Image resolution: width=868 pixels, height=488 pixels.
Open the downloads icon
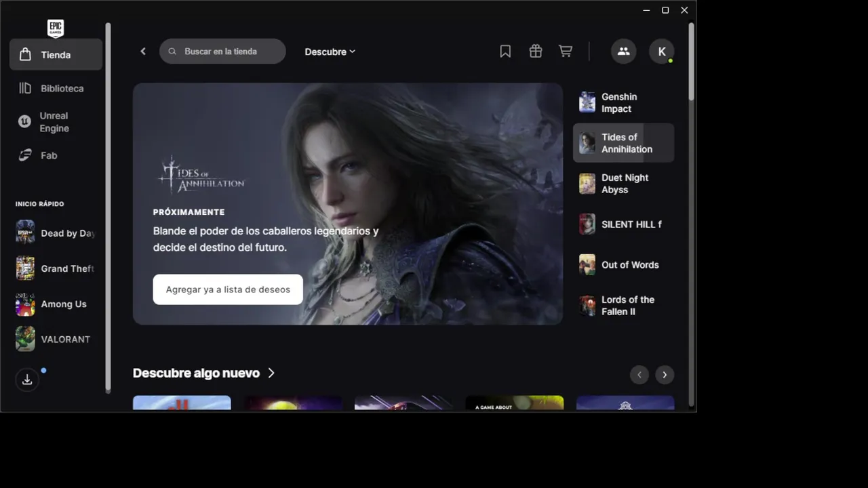pos(27,380)
